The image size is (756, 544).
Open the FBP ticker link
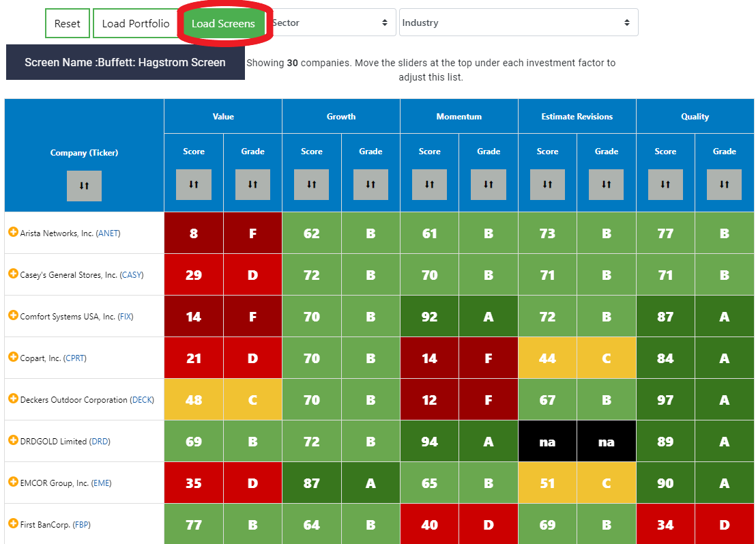81,525
